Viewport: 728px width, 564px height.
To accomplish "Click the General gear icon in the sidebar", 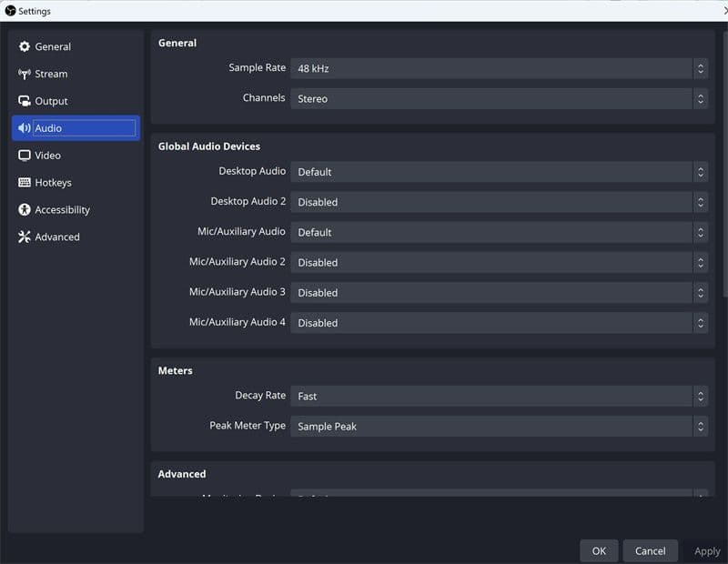I will 25,46.
